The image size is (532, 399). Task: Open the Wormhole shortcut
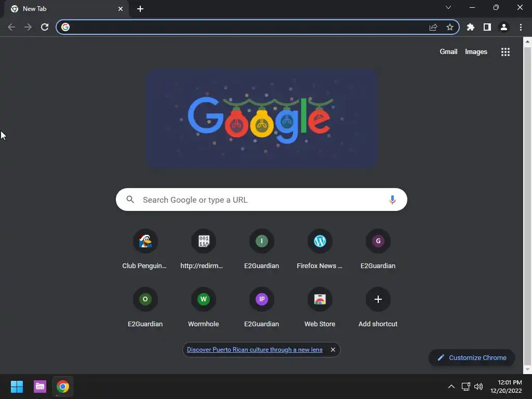click(x=203, y=308)
